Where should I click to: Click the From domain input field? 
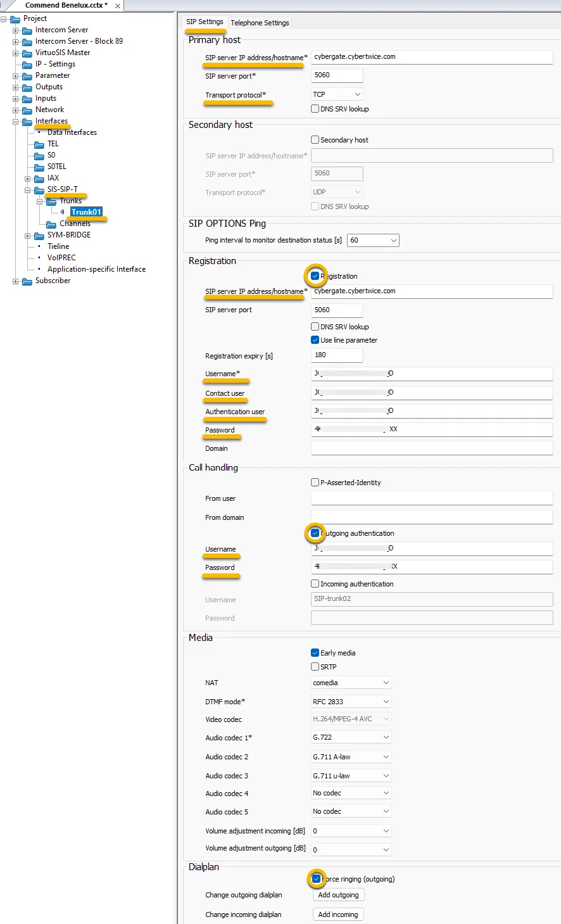[432, 517]
